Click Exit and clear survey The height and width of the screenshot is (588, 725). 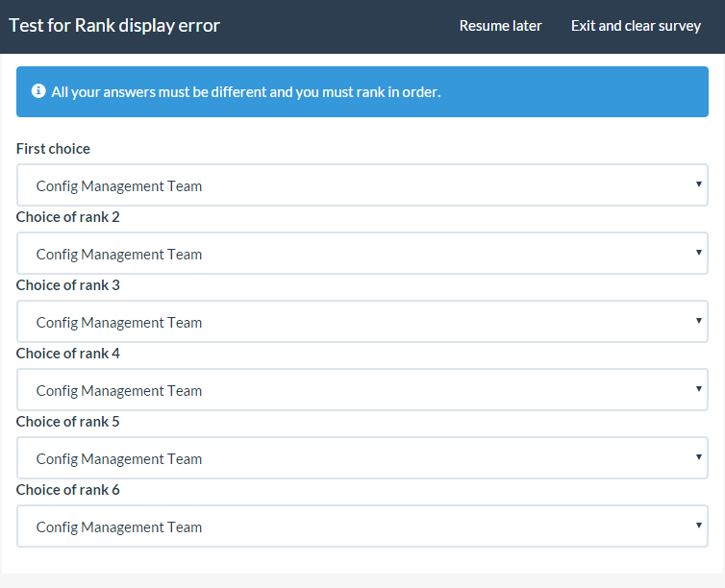636,26
